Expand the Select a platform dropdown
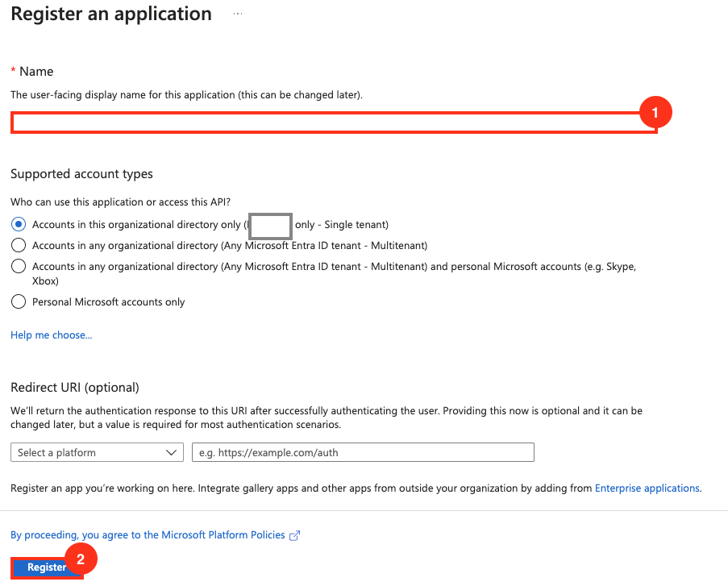The width and height of the screenshot is (728, 586). coord(97,453)
